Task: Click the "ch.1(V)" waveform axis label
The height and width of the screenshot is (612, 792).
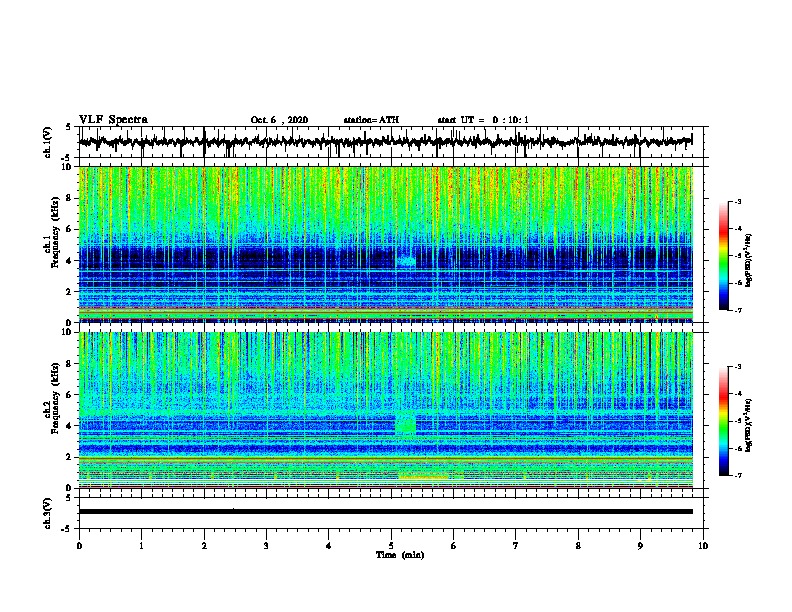Action: point(48,142)
